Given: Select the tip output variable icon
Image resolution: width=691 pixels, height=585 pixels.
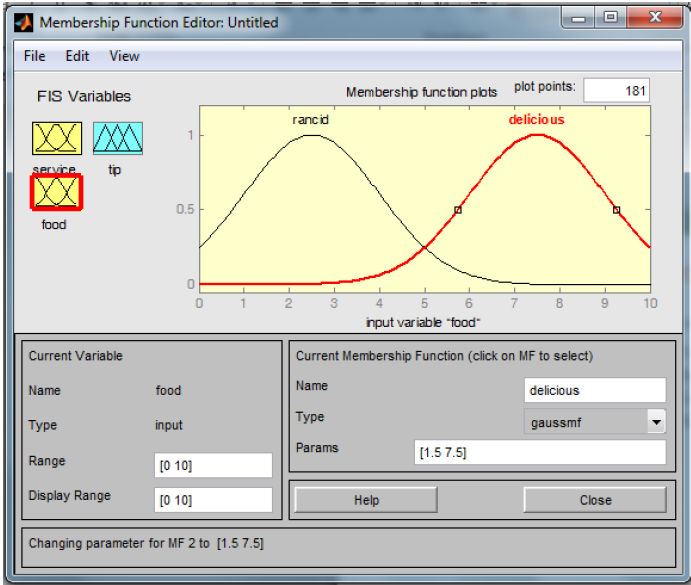Looking at the screenshot, I should point(118,138).
